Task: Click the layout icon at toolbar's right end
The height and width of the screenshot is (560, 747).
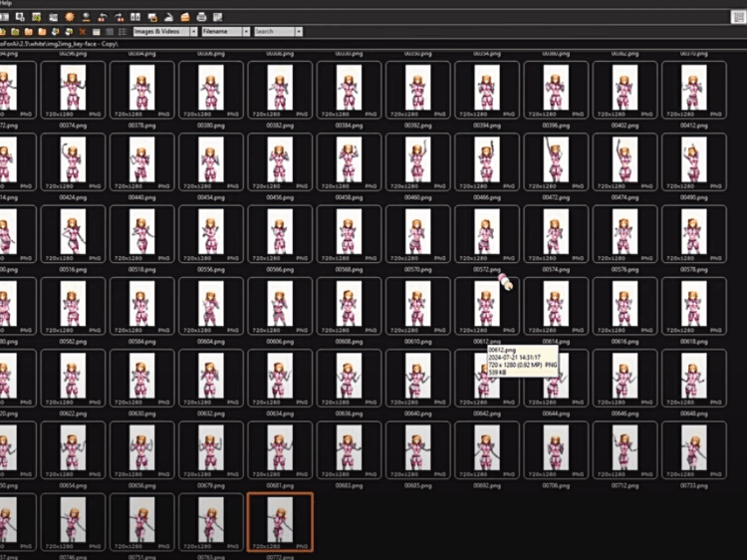Action: click(x=738, y=17)
